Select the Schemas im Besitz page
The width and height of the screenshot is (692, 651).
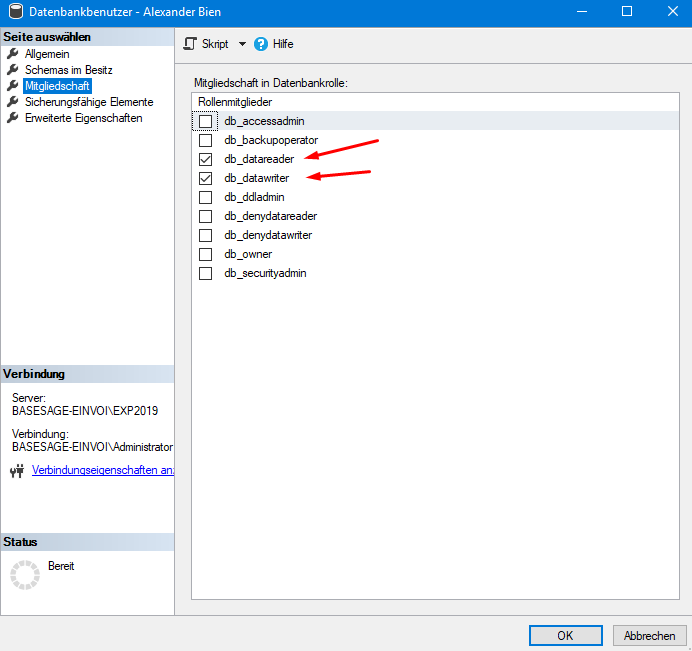[68, 70]
